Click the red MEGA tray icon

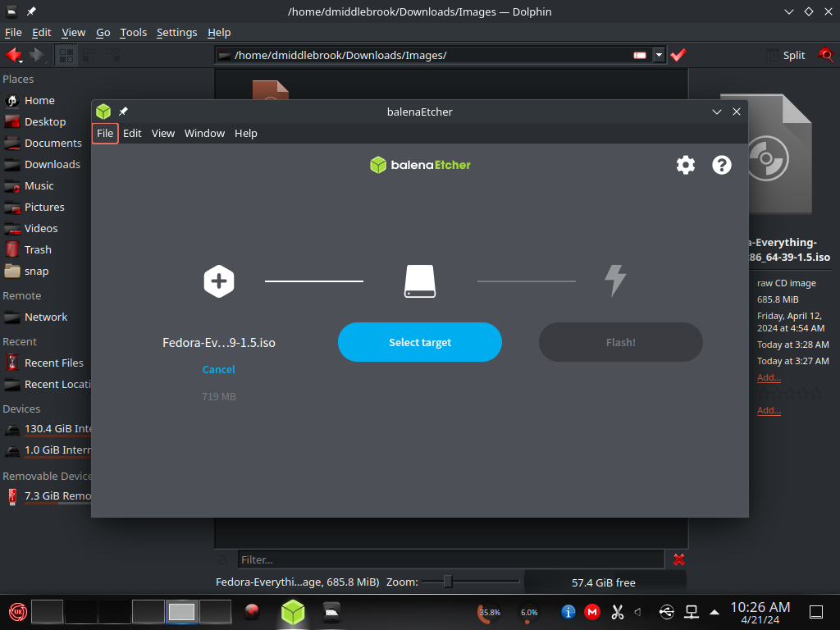(x=592, y=612)
